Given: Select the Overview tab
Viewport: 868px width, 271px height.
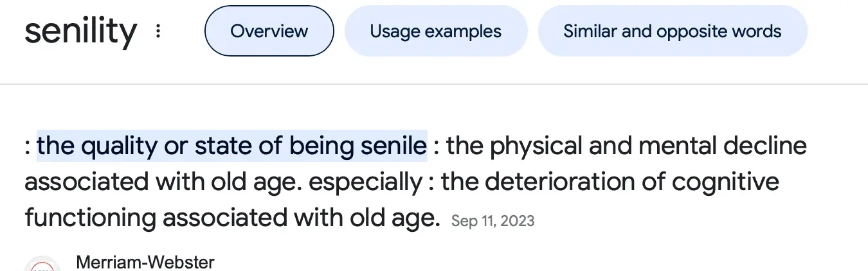Looking at the screenshot, I should coord(269,31).
